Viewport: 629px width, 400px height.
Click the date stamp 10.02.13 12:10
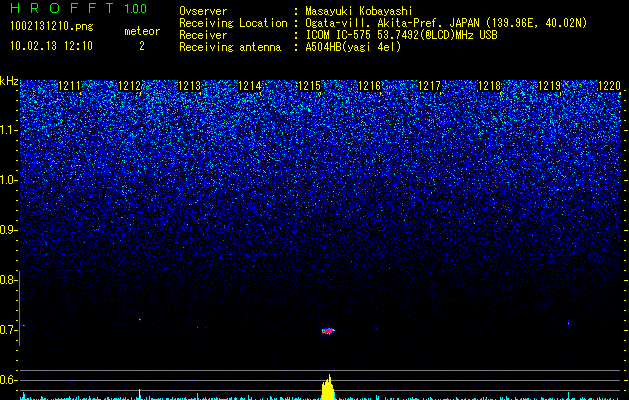pos(51,46)
